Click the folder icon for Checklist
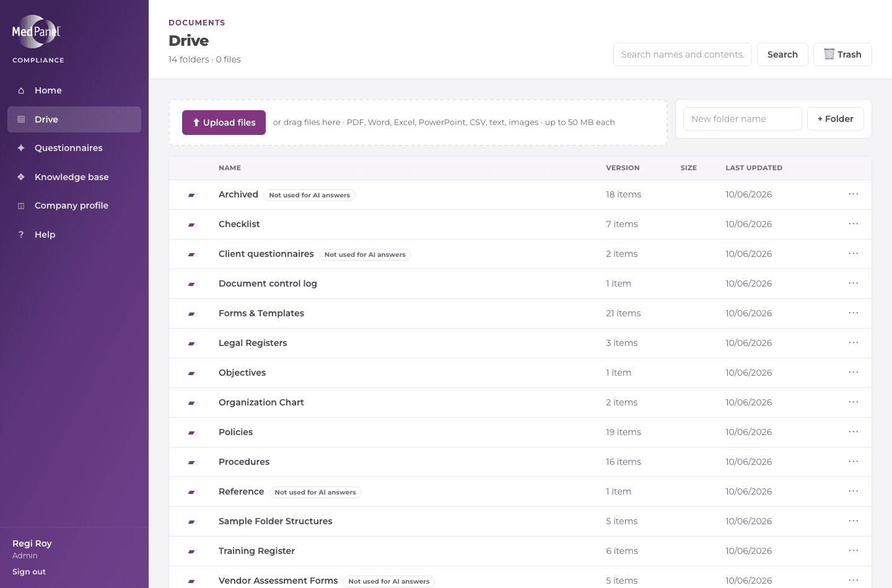The height and width of the screenshot is (588, 892). pyautogui.click(x=191, y=225)
